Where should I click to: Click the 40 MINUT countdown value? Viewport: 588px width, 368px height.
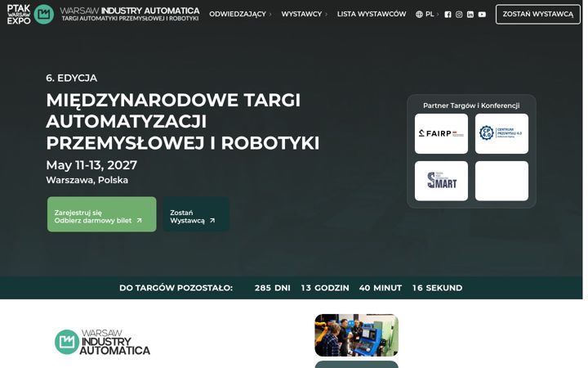[x=381, y=288]
